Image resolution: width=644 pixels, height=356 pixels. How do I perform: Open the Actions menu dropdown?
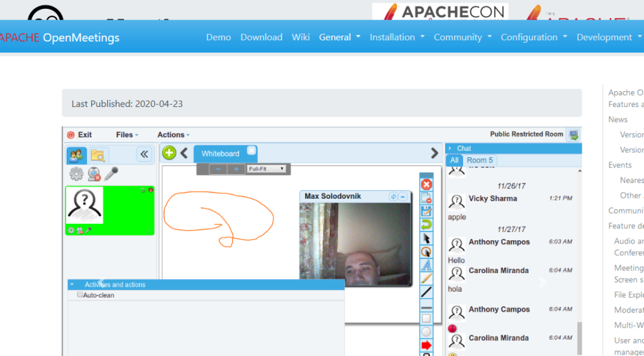[x=174, y=135]
